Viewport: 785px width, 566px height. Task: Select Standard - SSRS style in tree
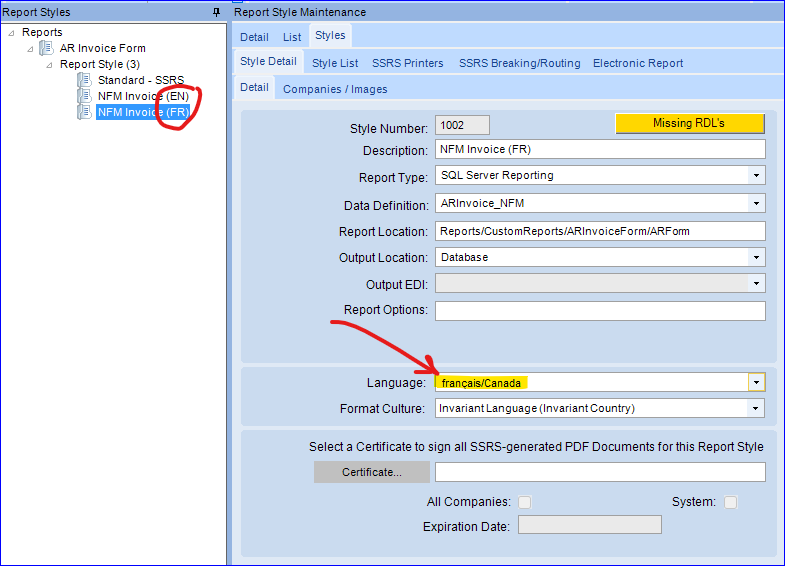(141, 80)
